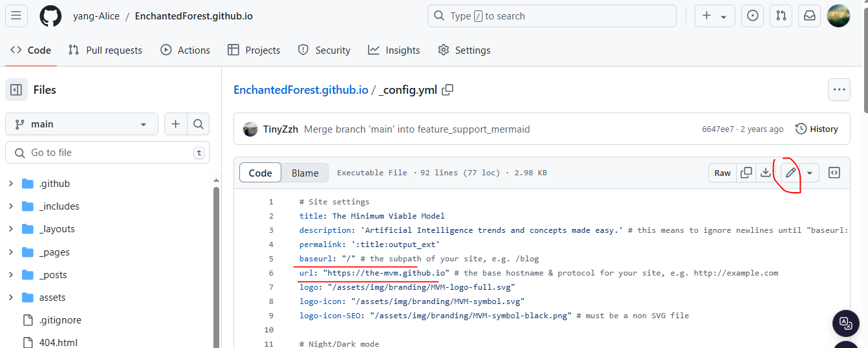This screenshot has width=868, height=348.
Task: Switch to the Insights tab
Action: 394,50
